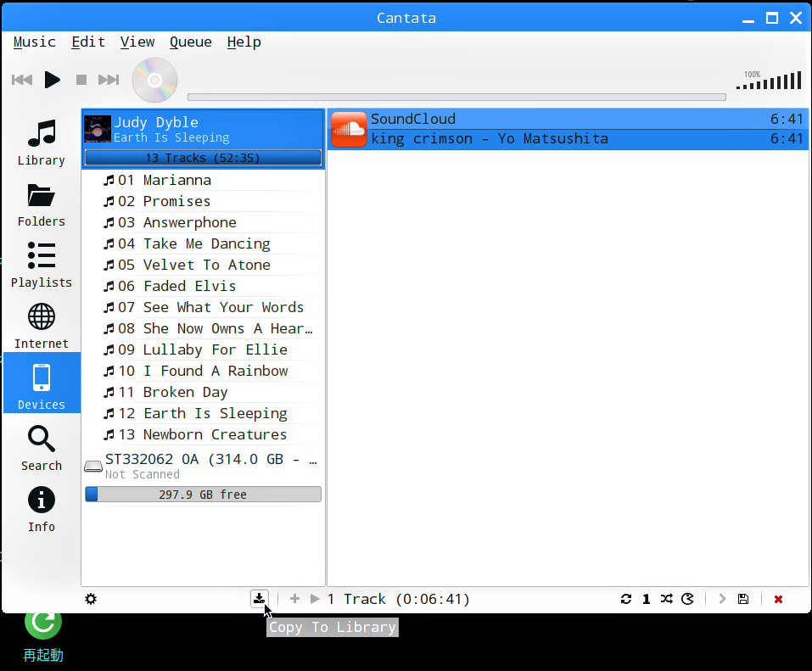The width and height of the screenshot is (812, 671).
Task: Select track 12 Earth Is Sleeping
Action: [203, 414]
